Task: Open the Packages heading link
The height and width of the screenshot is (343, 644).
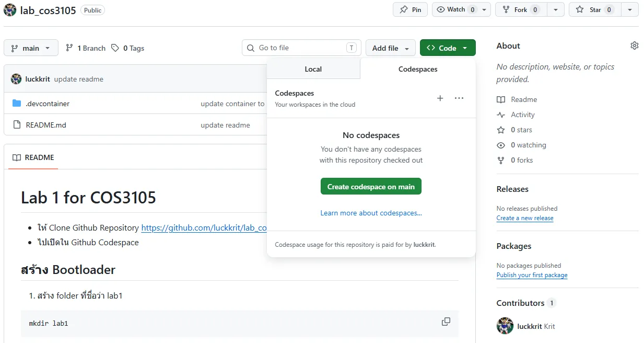Action: coord(514,246)
